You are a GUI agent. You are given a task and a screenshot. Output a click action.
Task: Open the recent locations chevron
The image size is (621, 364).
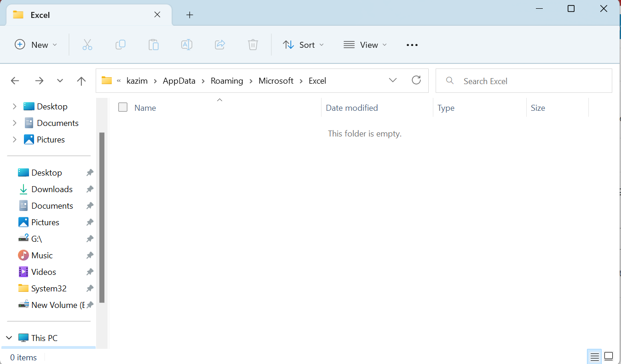point(60,81)
